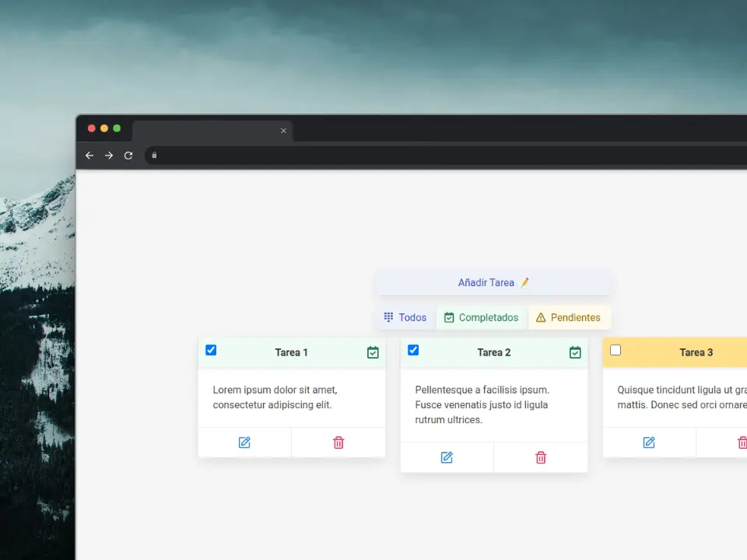Viewport: 747px width, 560px height.
Task: Click the edit icon on Tarea 3
Action: point(649,442)
